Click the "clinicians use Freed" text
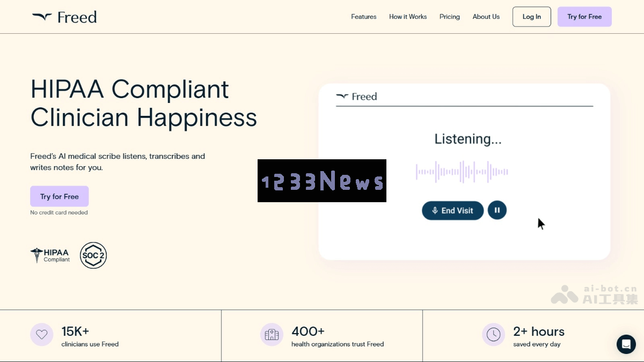The image size is (644, 362). pos(90,344)
